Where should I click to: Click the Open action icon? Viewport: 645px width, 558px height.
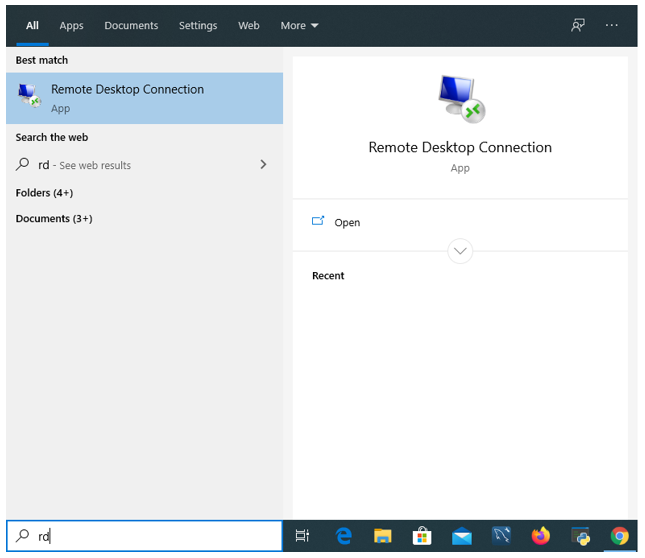pyautogui.click(x=318, y=221)
